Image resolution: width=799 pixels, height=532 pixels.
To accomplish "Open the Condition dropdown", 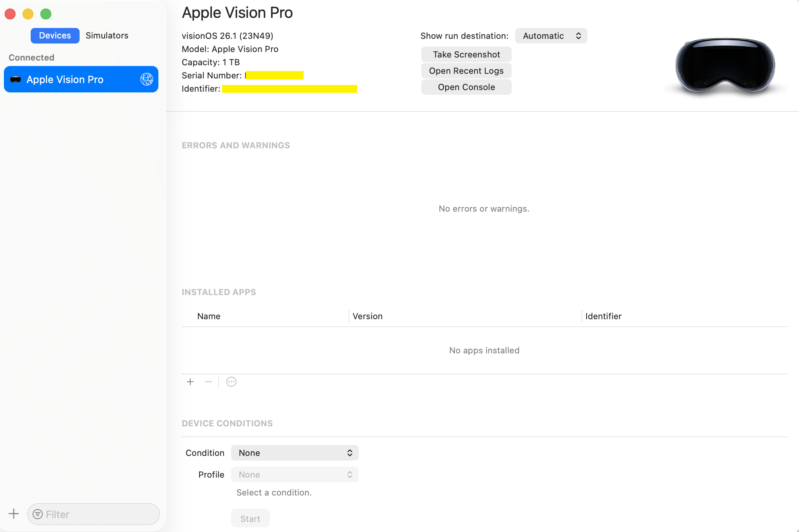I will 295,453.
